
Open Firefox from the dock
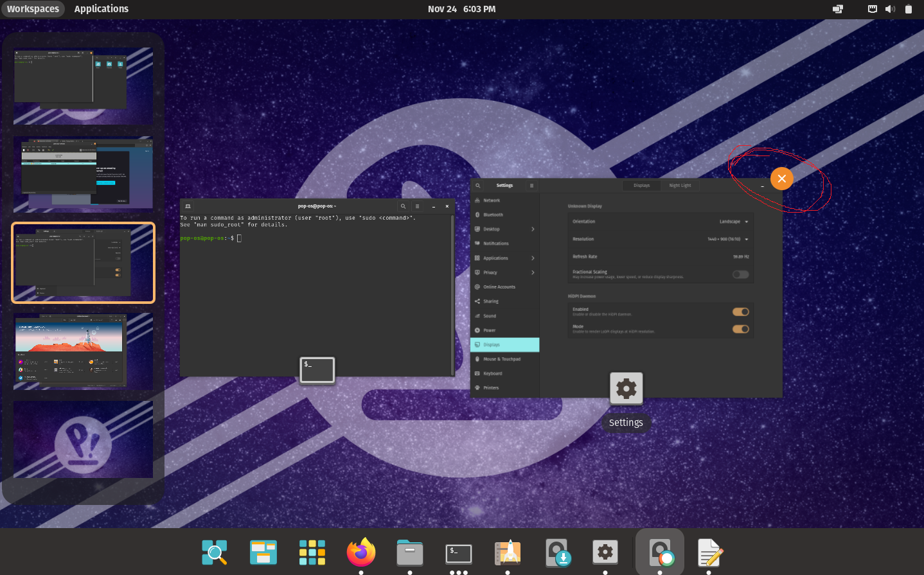pyautogui.click(x=360, y=553)
